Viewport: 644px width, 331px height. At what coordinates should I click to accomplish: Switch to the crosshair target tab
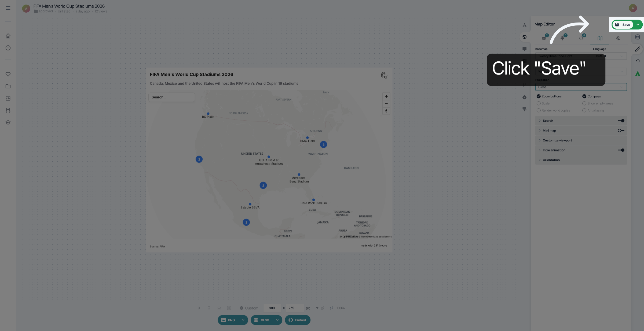tap(581, 38)
